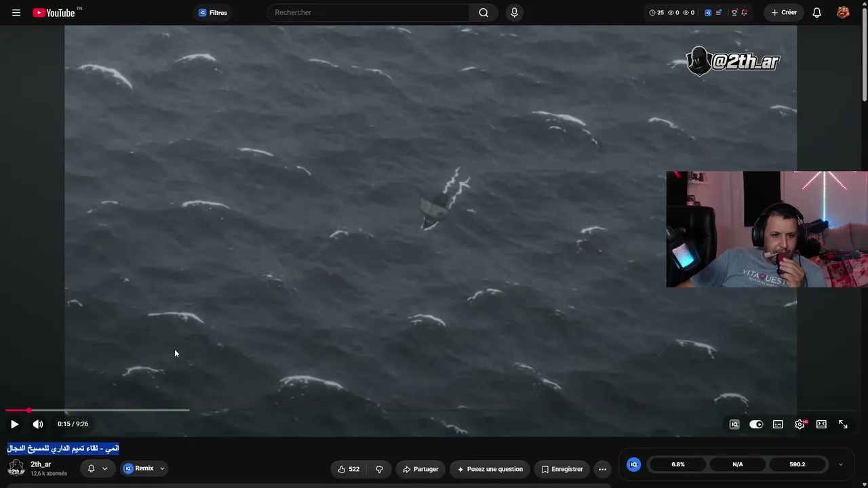Image resolution: width=868 pixels, height=488 pixels.
Task: Click the highlighted Arabic video title
Action: pyautogui.click(x=63, y=448)
